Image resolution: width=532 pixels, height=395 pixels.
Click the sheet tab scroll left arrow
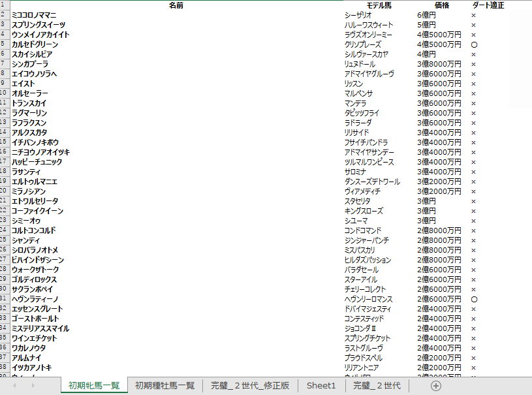click(14, 385)
